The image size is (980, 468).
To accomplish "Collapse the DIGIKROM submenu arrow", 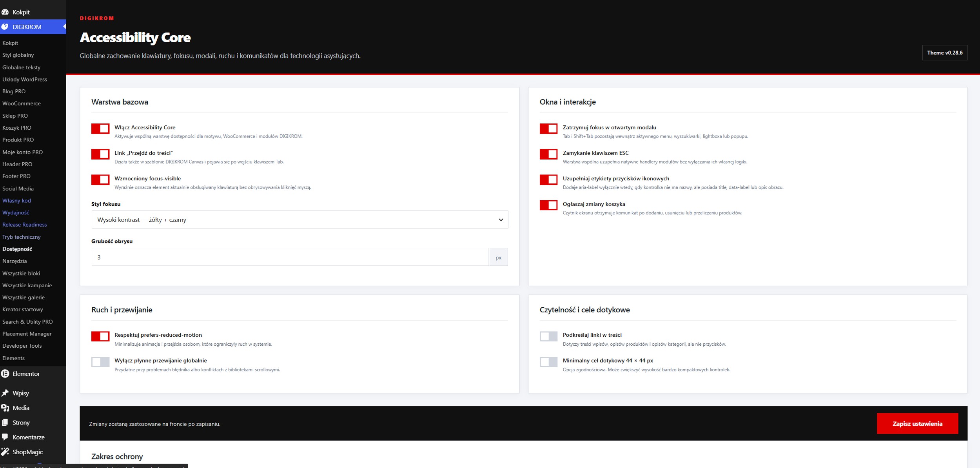I will pos(64,27).
